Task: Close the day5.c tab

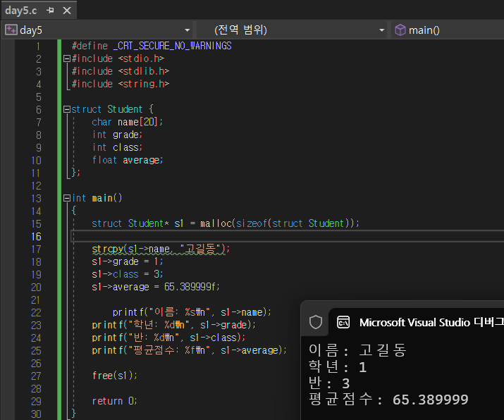Action: tap(67, 11)
